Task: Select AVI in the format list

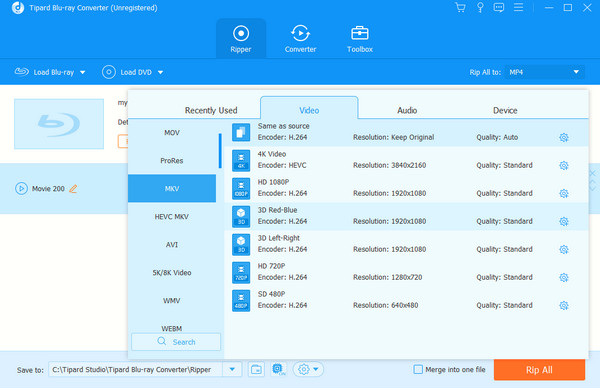Action: tap(172, 245)
